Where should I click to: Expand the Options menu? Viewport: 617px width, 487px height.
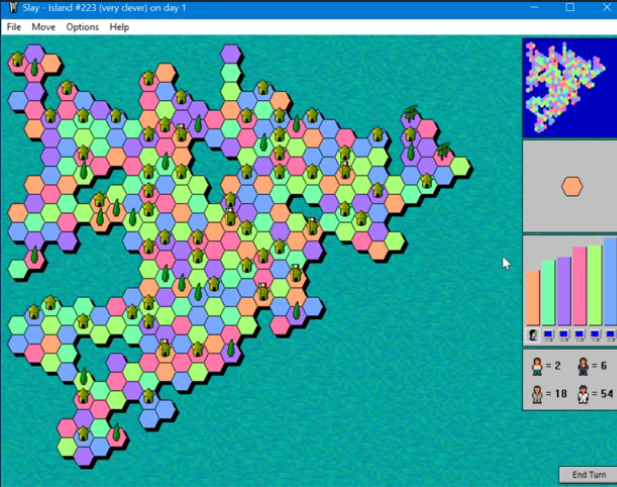82,27
